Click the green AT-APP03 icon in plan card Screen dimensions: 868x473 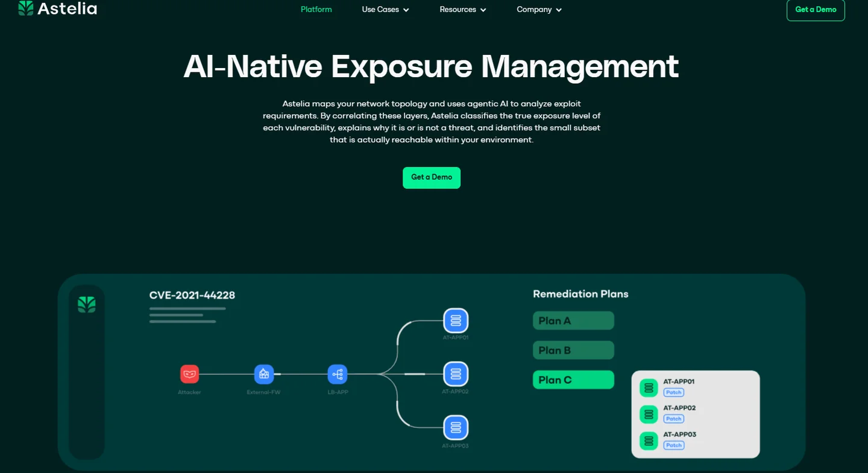[649, 441]
